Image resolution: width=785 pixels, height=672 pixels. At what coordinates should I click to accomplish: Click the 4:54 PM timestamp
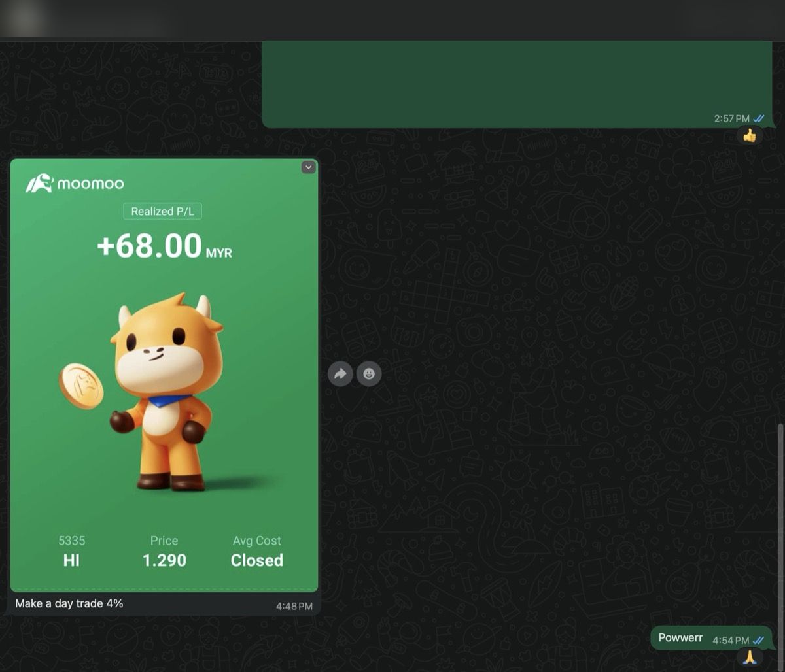[x=731, y=639]
